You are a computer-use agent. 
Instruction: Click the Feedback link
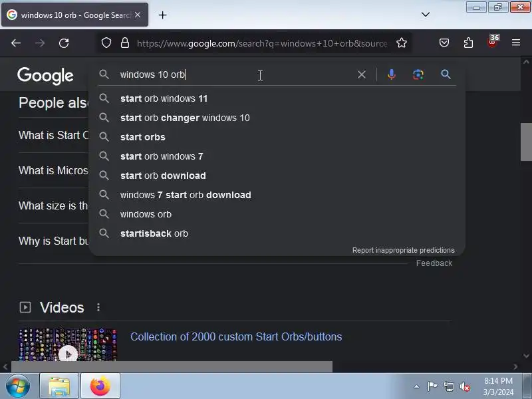[x=434, y=263]
